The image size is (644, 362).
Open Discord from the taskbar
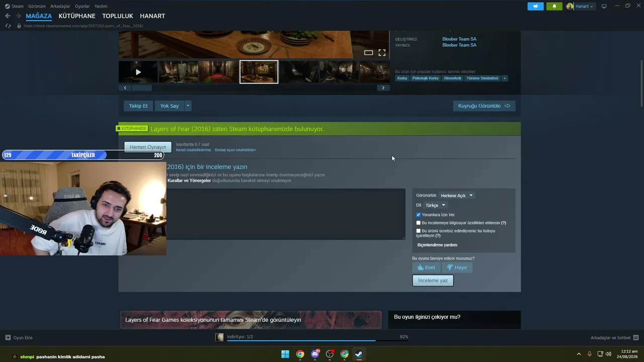(315, 354)
